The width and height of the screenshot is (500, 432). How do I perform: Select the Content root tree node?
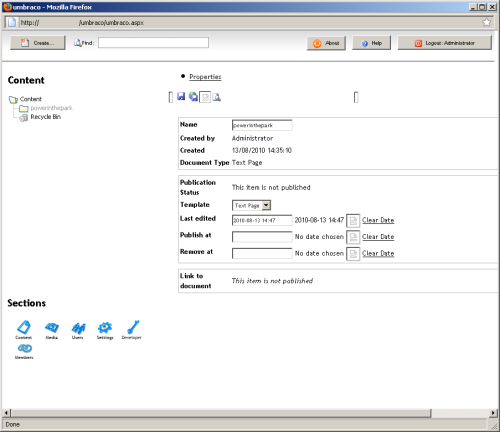click(x=31, y=99)
